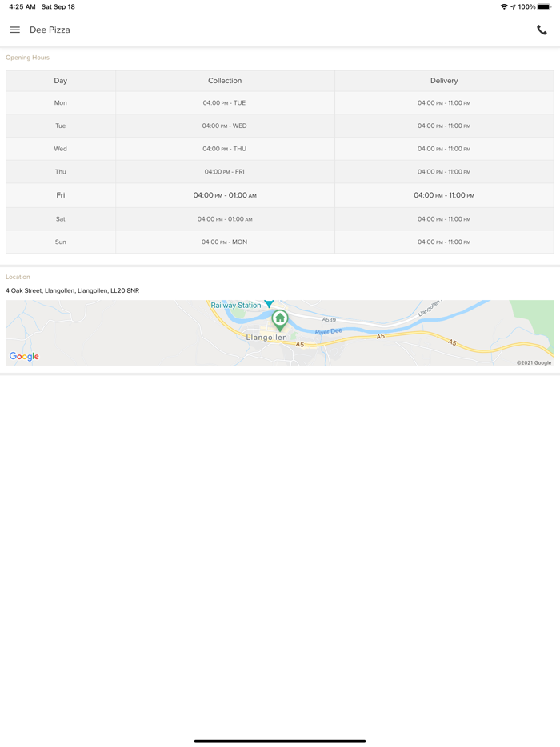
Task: Tap the River Dee map label
Action: (x=328, y=331)
